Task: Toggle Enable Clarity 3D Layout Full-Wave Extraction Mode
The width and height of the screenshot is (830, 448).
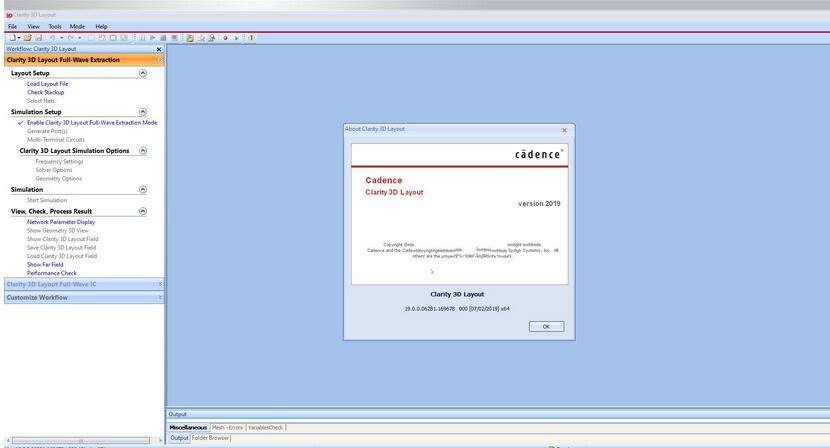Action: click(92, 122)
